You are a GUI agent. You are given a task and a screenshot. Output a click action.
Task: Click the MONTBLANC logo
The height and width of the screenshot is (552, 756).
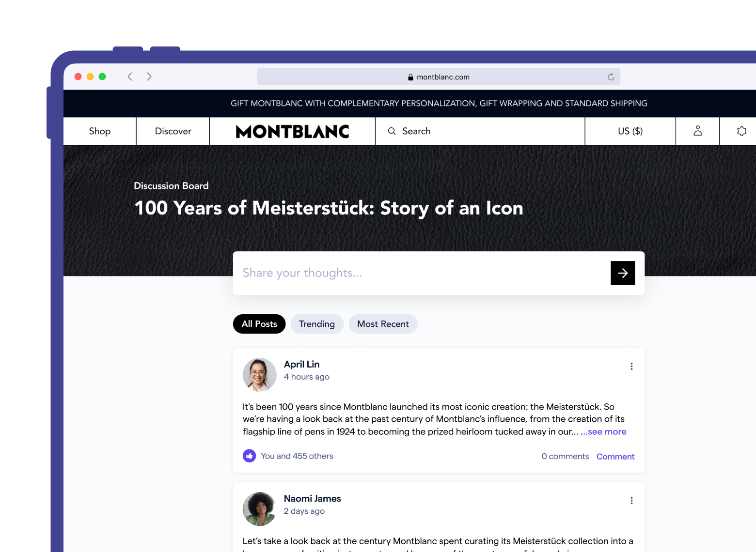click(292, 132)
